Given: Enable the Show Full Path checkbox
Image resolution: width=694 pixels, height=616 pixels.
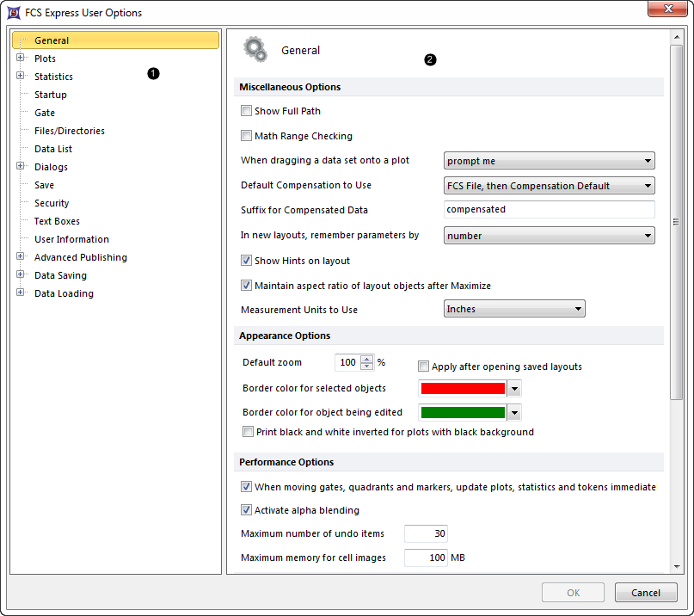Looking at the screenshot, I should point(247,111).
